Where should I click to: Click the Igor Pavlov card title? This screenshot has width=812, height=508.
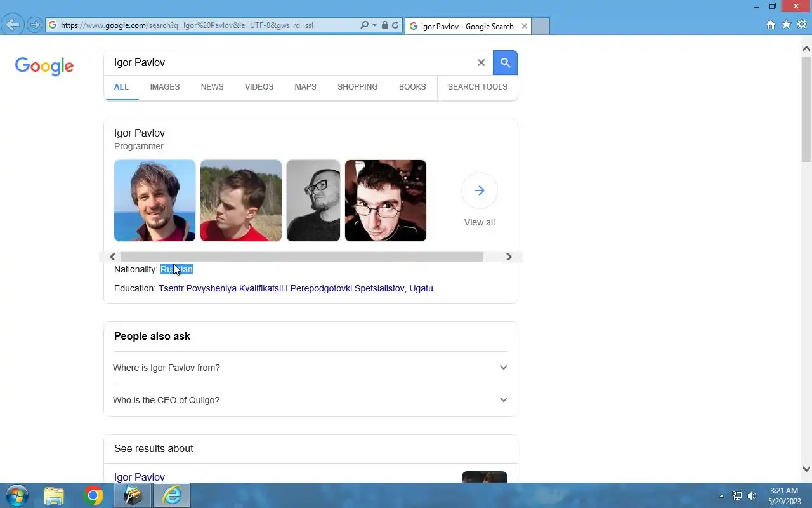[140, 133]
